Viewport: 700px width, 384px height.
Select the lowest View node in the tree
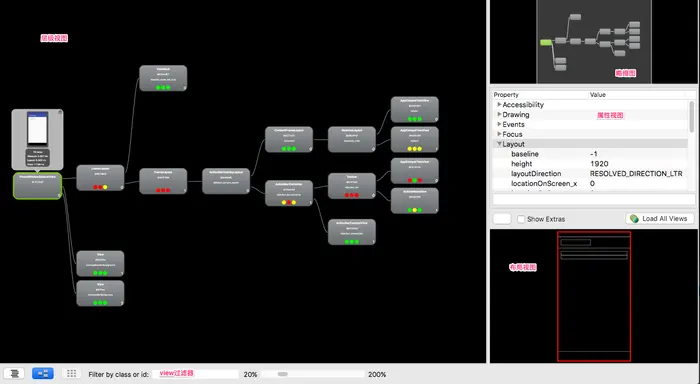[100, 293]
